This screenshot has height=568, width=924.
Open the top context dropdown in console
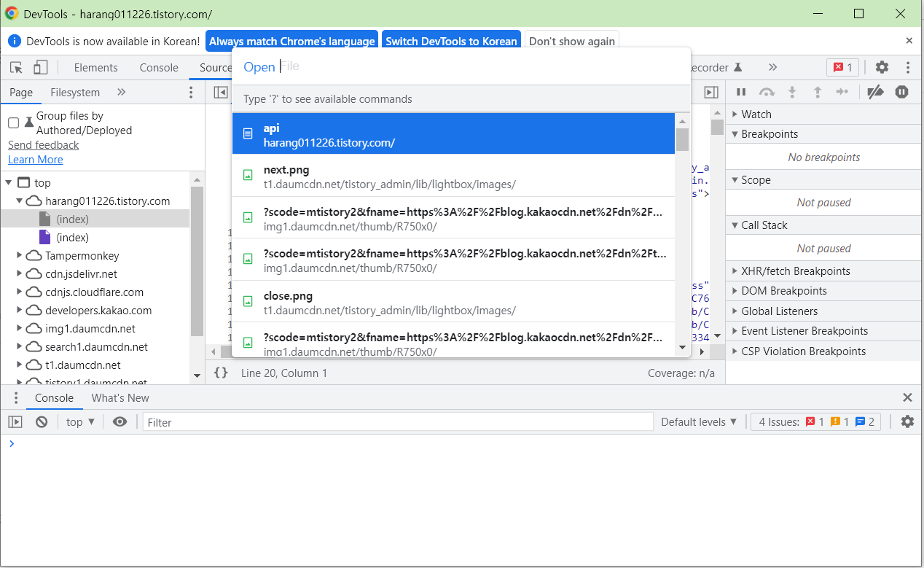tap(80, 421)
